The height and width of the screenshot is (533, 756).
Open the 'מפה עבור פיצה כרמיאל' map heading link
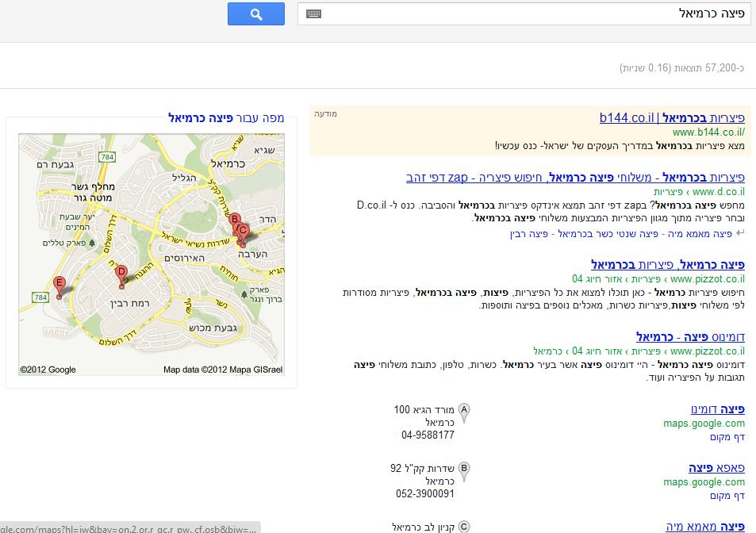coord(226,118)
